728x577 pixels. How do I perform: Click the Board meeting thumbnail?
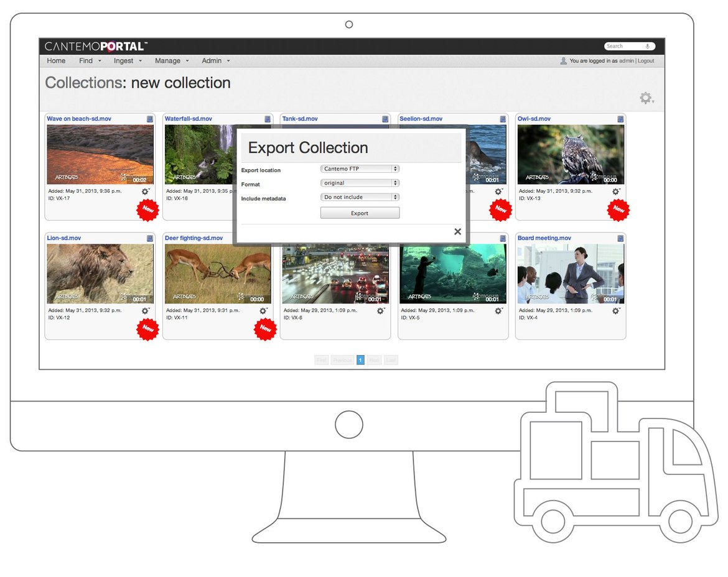(x=571, y=274)
